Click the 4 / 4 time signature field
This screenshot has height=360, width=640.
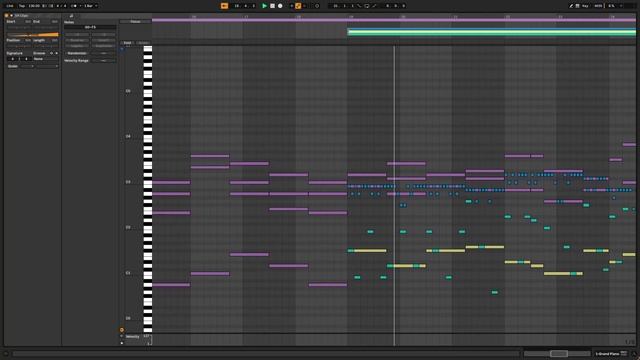pyautogui.click(x=61, y=6)
